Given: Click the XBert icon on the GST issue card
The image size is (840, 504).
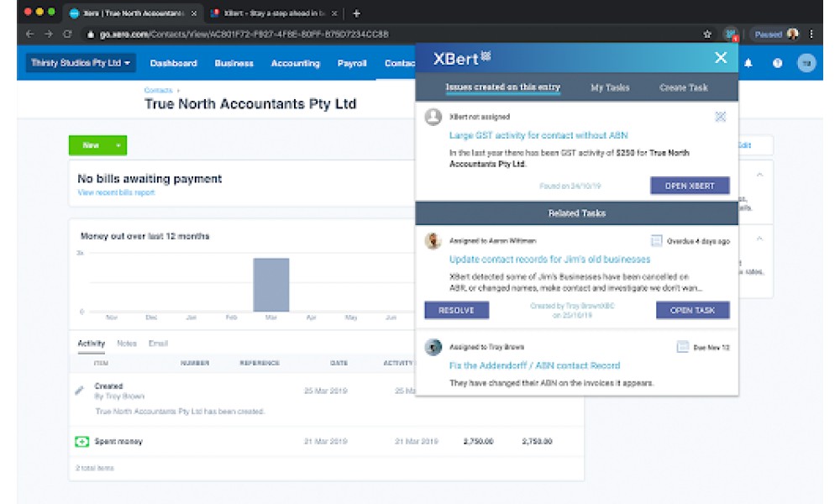Looking at the screenshot, I should pos(721,117).
